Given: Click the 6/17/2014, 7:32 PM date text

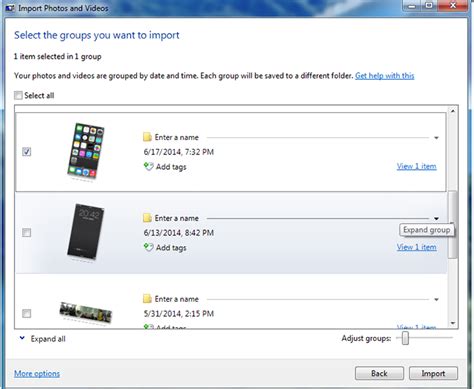Looking at the screenshot, I should [x=179, y=152].
